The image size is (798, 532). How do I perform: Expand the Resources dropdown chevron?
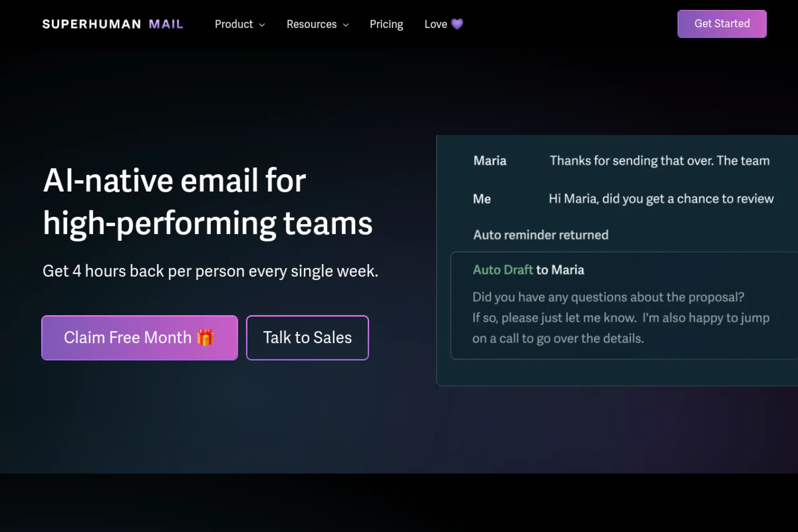tap(346, 25)
